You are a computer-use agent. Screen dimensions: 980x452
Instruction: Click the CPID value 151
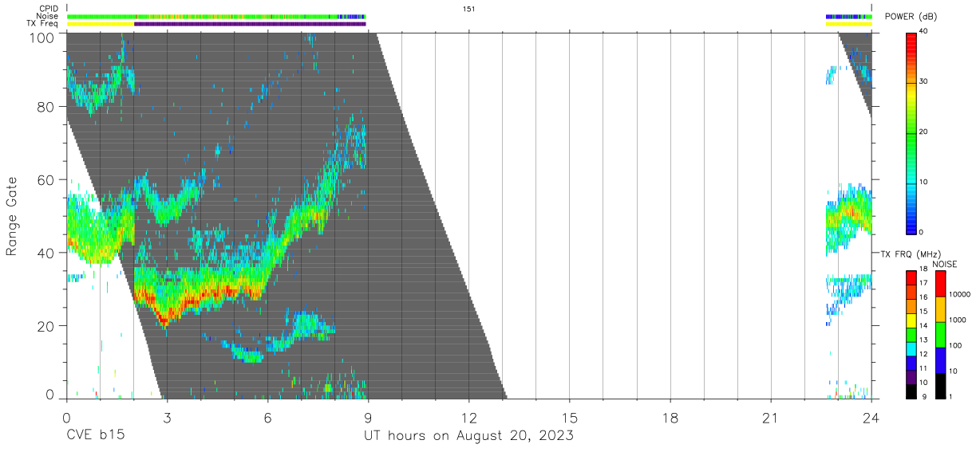[x=469, y=9]
